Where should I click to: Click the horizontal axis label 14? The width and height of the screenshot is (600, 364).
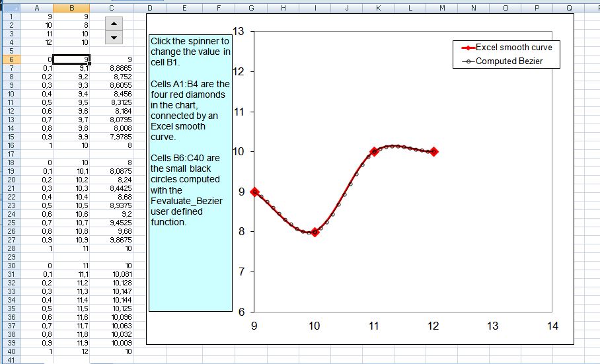(552, 326)
